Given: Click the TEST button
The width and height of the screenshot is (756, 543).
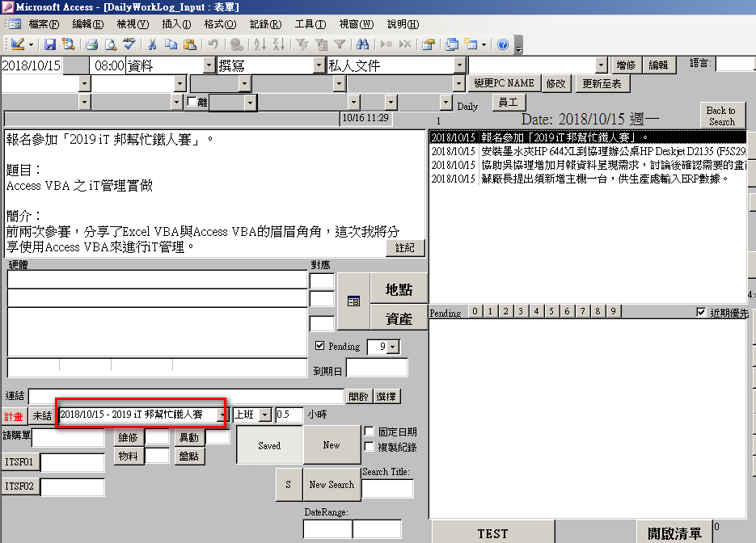Looking at the screenshot, I should (492, 533).
